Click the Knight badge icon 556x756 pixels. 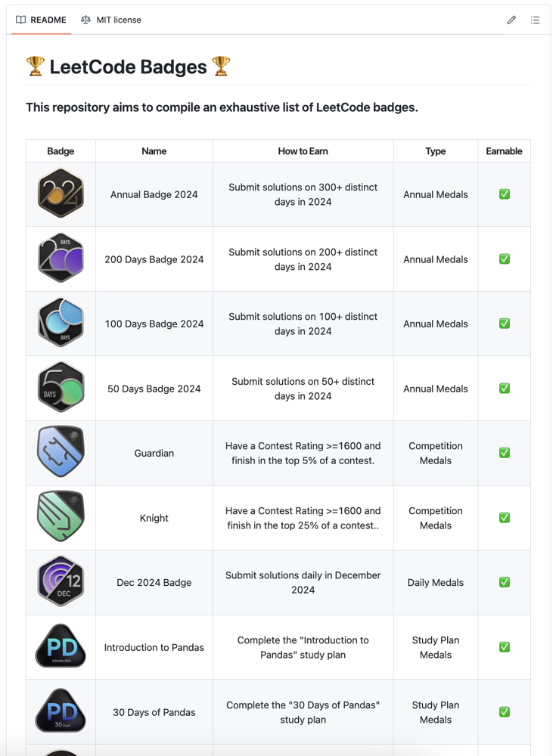pos(61,517)
